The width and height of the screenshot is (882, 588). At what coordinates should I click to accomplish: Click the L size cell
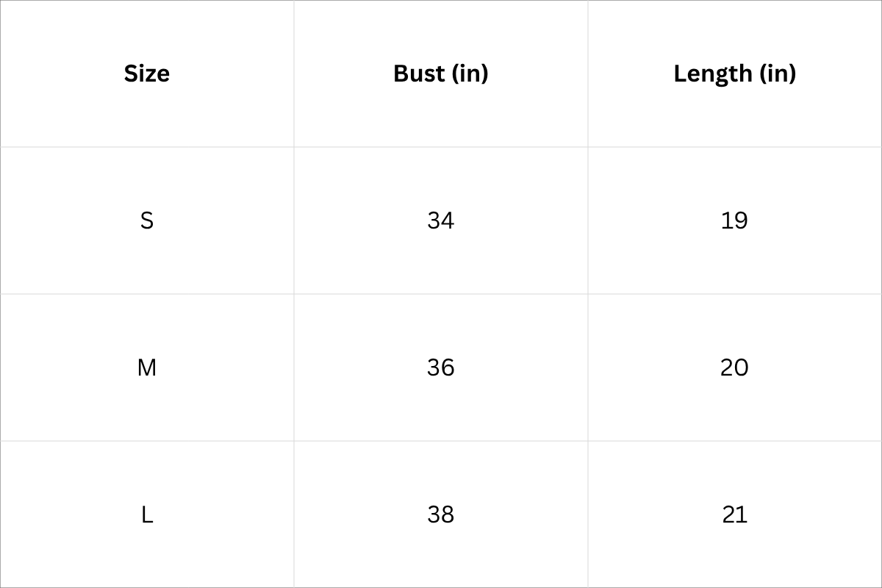click(147, 514)
